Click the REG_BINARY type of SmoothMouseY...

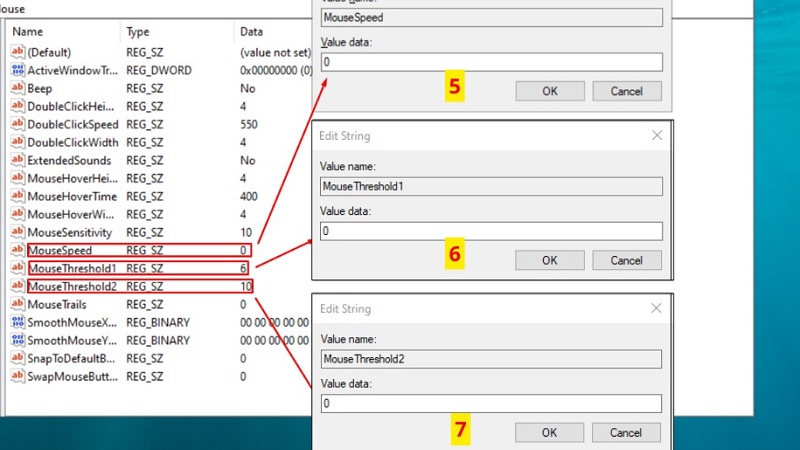158,340
